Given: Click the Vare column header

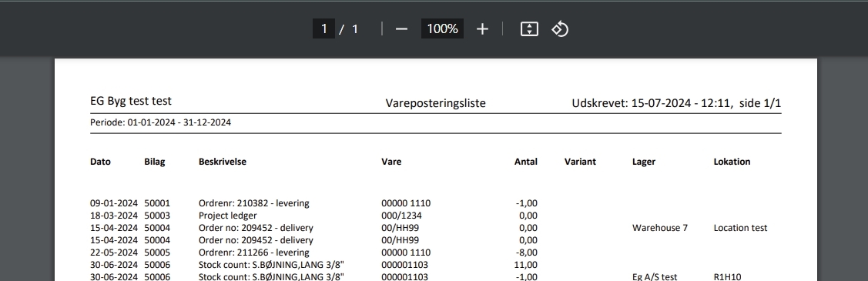Looking at the screenshot, I should [x=391, y=162].
